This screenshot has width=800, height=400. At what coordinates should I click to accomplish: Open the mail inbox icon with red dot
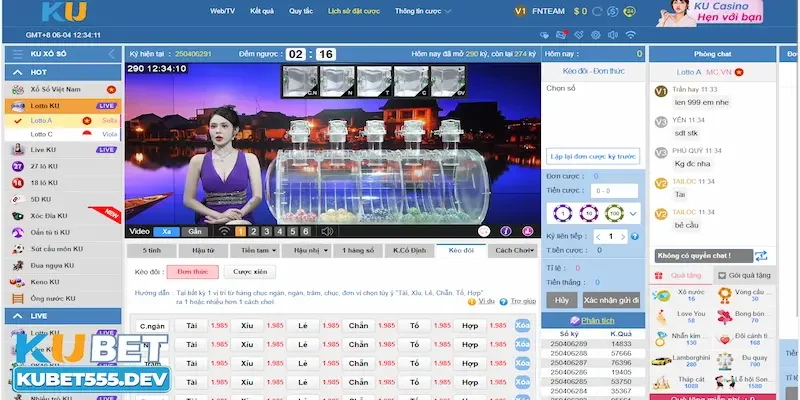(561, 35)
